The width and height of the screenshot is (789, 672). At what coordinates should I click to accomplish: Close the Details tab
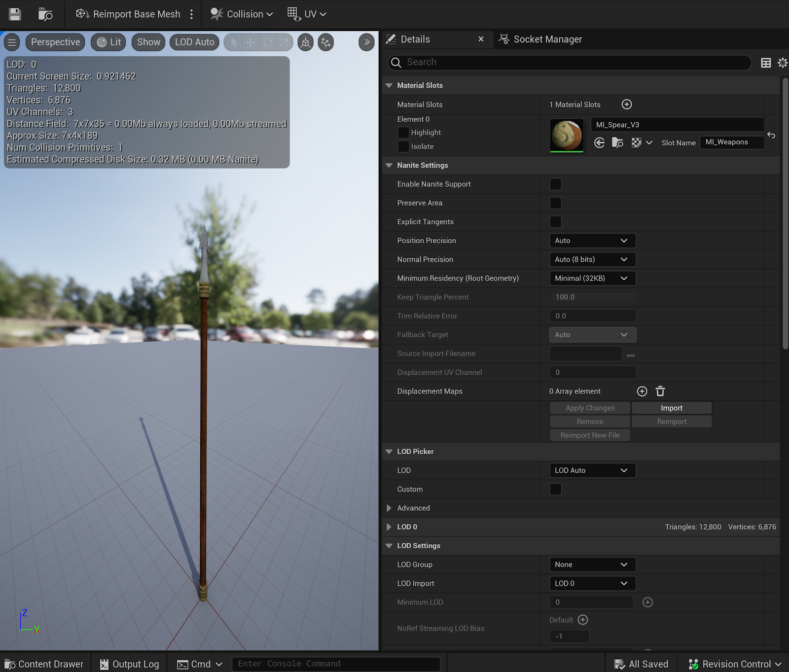481,39
